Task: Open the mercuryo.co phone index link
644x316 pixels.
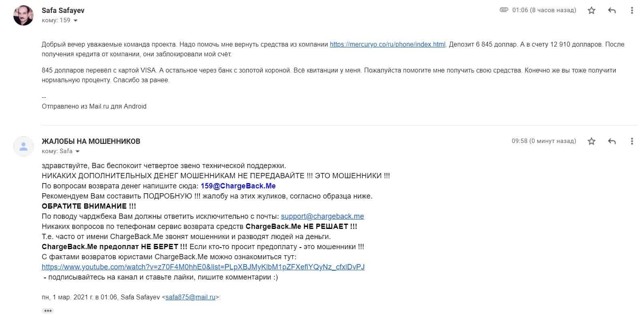Action: [387, 45]
